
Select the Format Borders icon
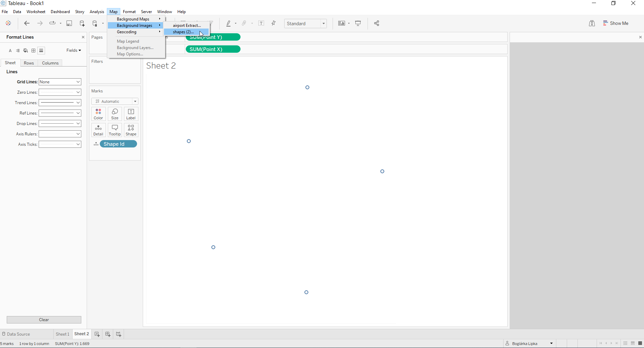pos(34,51)
